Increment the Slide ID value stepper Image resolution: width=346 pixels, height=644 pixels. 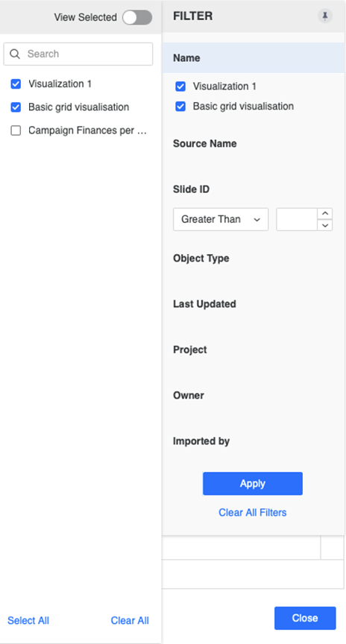[x=324, y=214]
